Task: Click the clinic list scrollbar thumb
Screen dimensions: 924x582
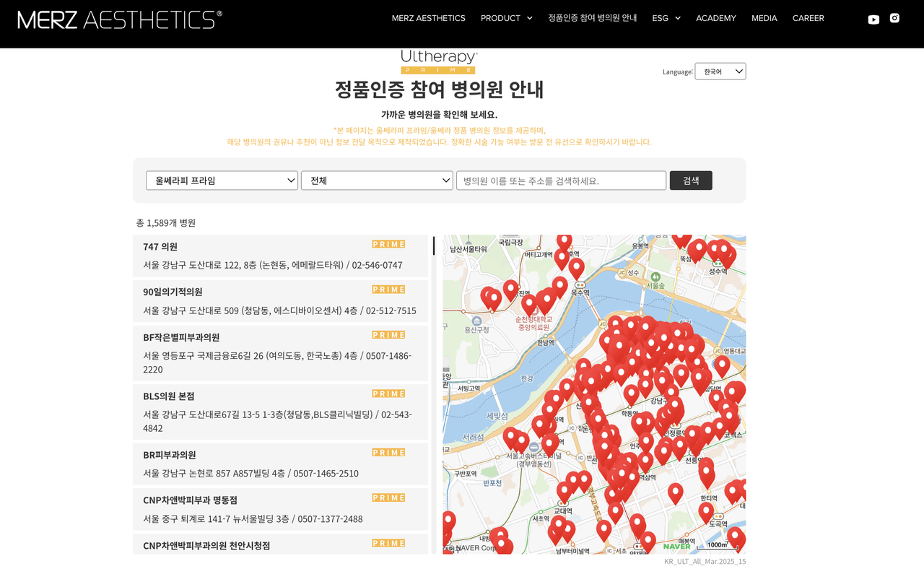Action: pos(434,246)
